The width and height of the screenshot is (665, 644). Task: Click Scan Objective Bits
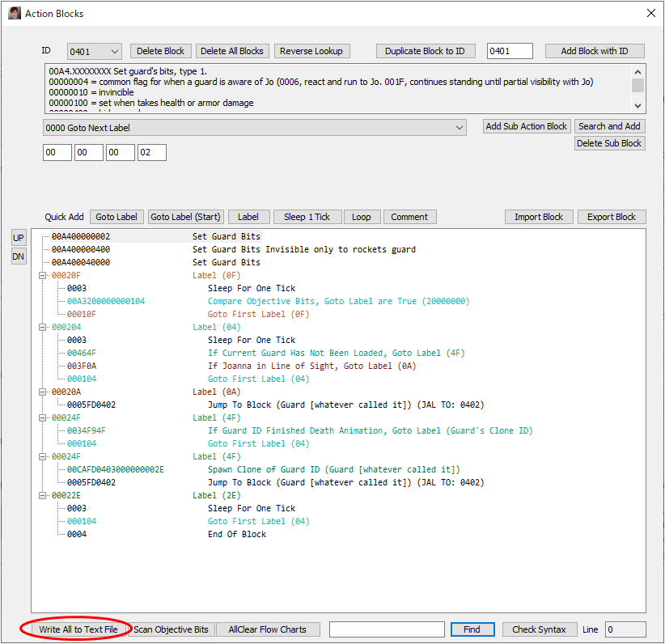click(171, 629)
